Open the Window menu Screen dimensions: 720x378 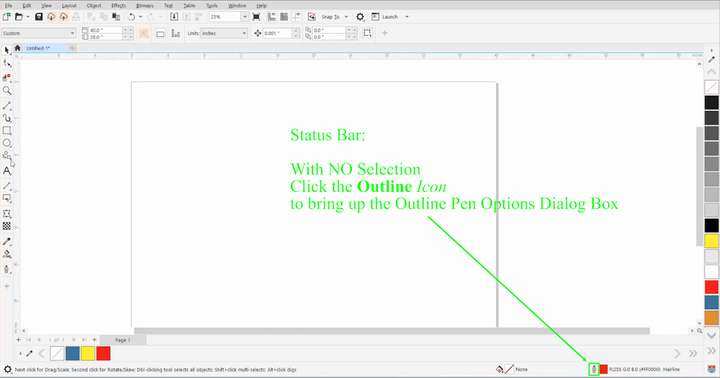tap(237, 6)
